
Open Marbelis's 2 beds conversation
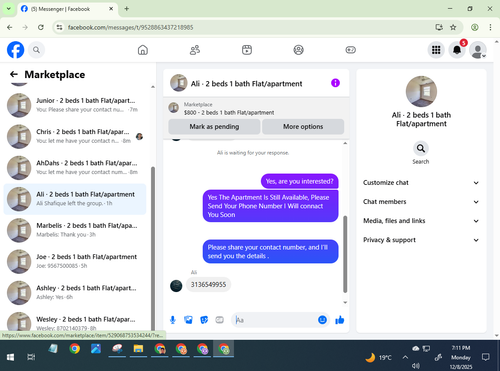coord(75,230)
